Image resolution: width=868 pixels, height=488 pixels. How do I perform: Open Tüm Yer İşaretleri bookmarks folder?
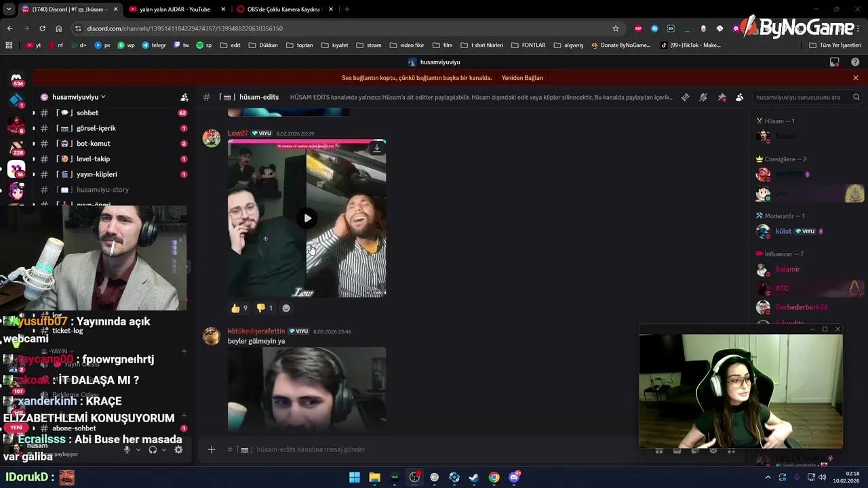[x=835, y=45]
